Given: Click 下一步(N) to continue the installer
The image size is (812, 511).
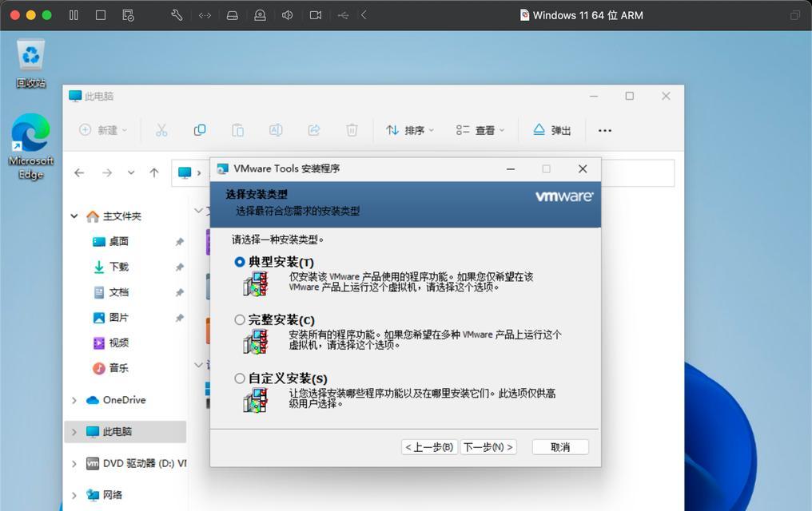Looking at the screenshot, I should tap(488, 447).
